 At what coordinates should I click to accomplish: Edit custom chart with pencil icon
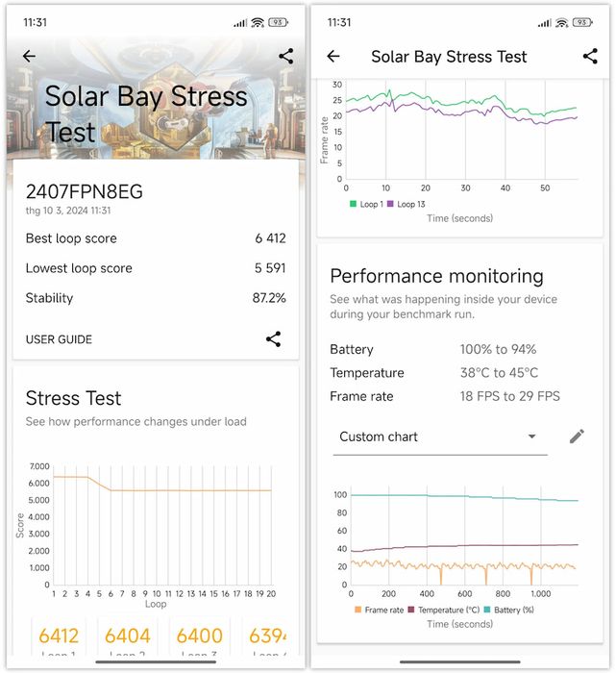point(577,436)
